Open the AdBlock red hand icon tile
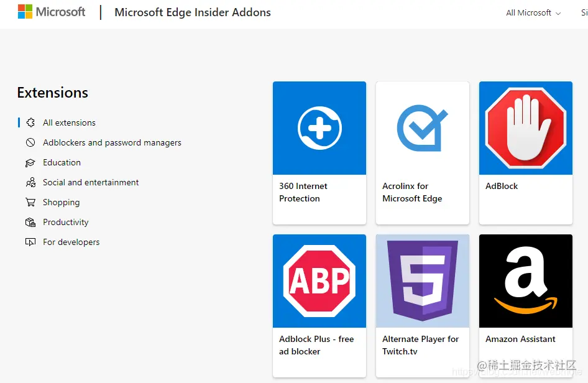This screenshot has width=588, height=383. [x=526, y=128]
